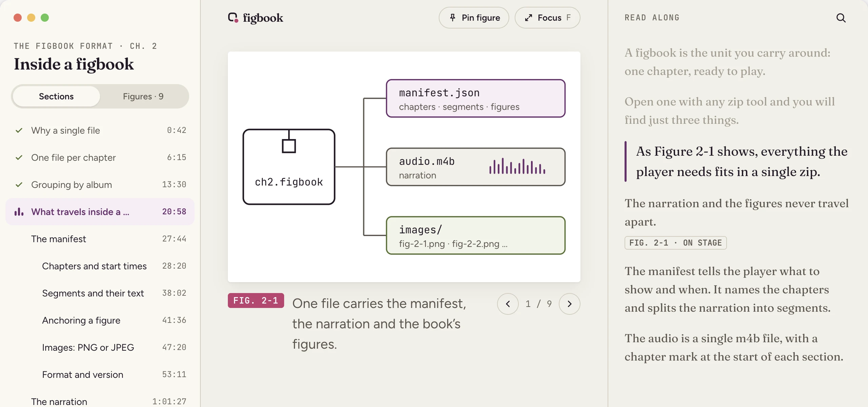Open Format and version subsection
Image resolution: width=868 pixels, height=407 pixels.
[100, 374]
